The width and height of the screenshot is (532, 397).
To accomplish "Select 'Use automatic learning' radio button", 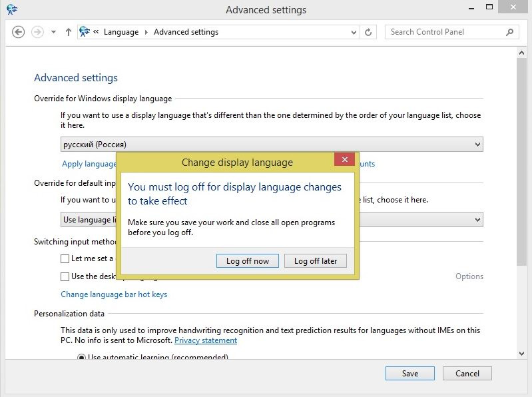I will 81,358.
